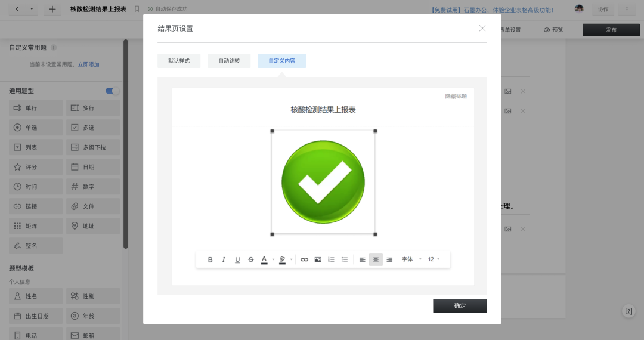644x340 pixels.
Task: Add 年龄 age template question
Action: tap(93, 316)
